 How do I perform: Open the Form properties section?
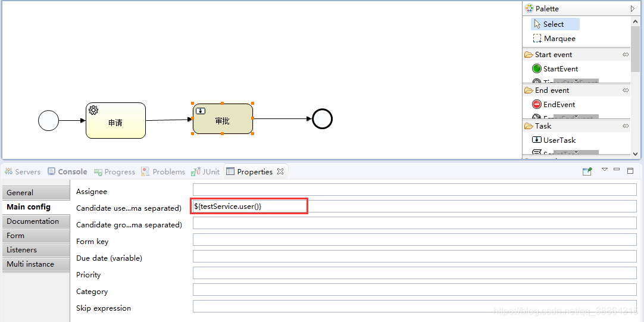(36, 236)
